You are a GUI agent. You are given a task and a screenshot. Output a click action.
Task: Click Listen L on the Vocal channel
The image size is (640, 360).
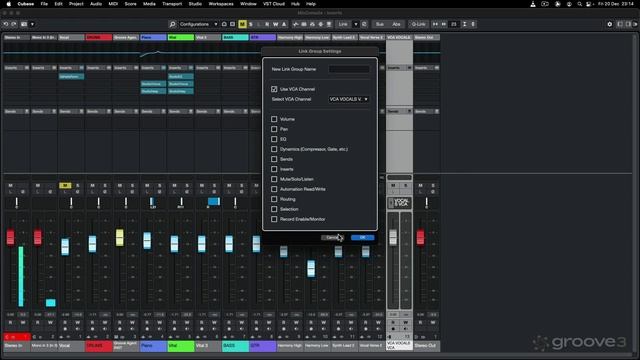(65, 191)
